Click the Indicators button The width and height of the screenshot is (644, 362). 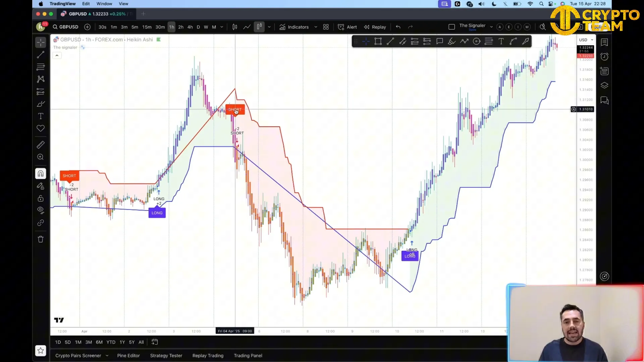pyautogui.click(x=294, y=27)
